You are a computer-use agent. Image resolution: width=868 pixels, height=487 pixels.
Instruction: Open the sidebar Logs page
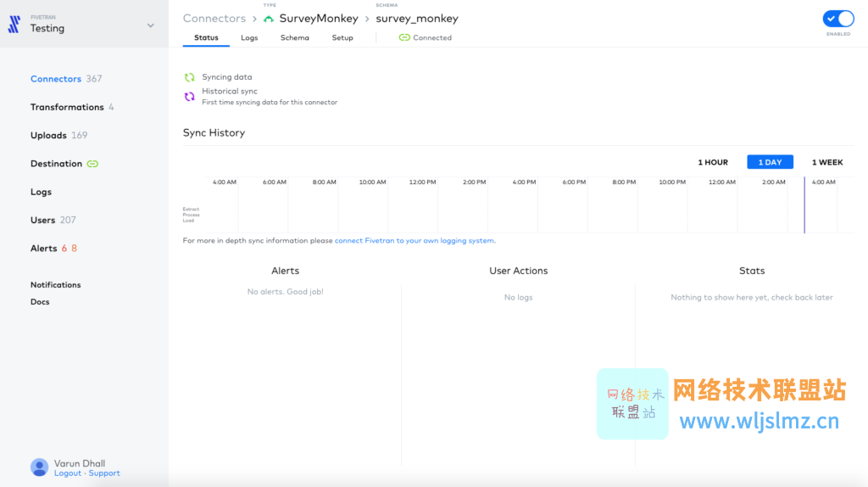(x=41, y=192)
